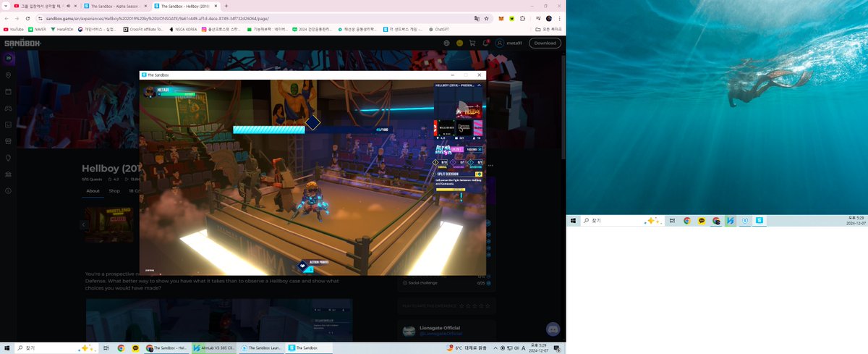The height and width of the screenshot is (354, 868).
Task: Open MetaMask fox extension icon
Action: (502, 18)
